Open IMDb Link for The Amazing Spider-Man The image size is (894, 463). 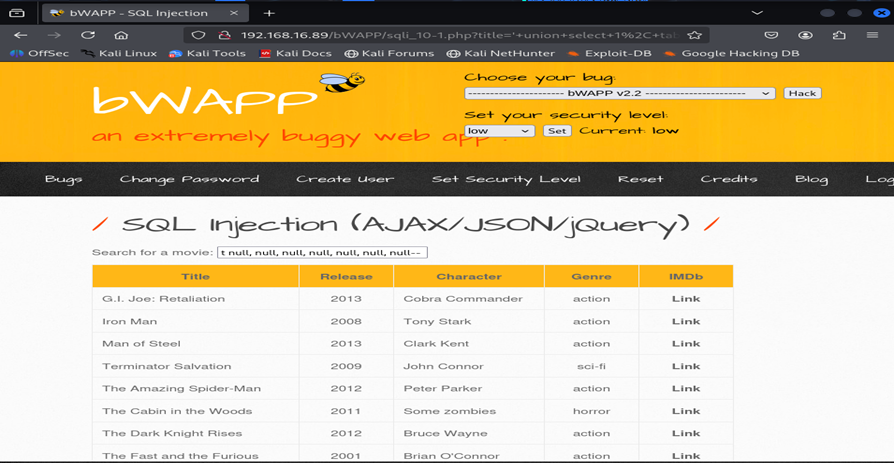[x=686, y=388]
